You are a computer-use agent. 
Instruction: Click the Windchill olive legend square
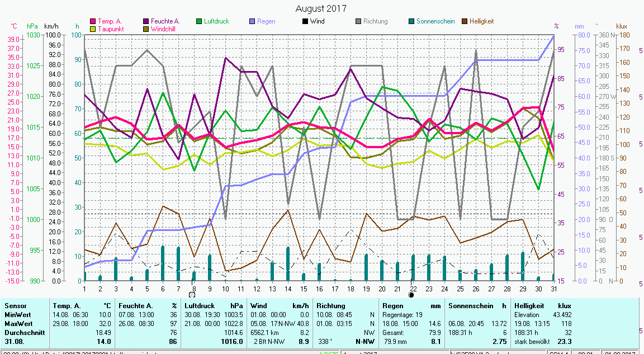coord(146,29)
